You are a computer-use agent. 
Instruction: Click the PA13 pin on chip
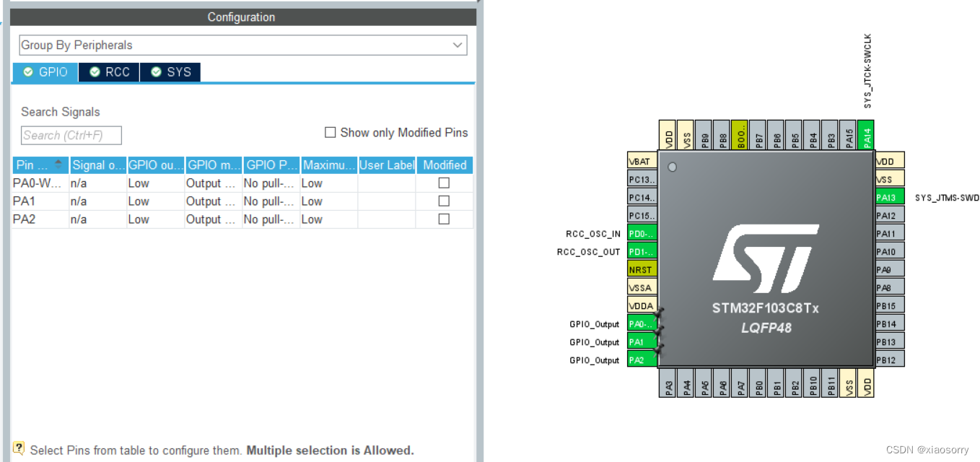coord(890,198)
